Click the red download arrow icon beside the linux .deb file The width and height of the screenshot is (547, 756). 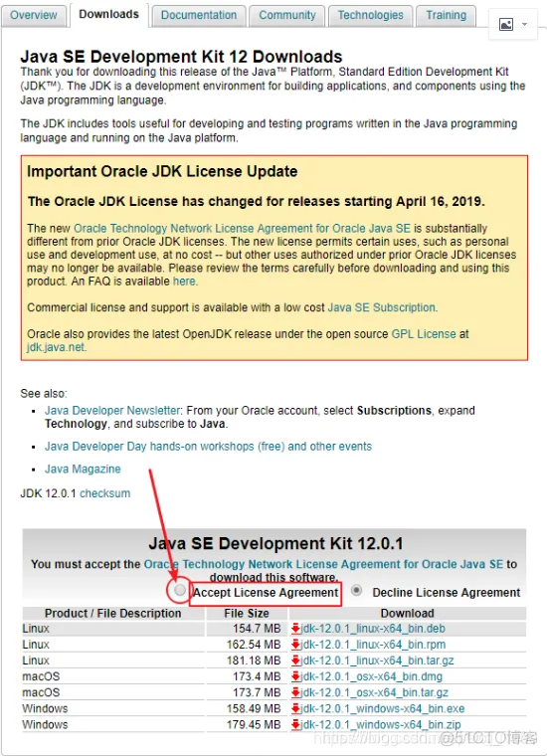click(x=296, y=629)
